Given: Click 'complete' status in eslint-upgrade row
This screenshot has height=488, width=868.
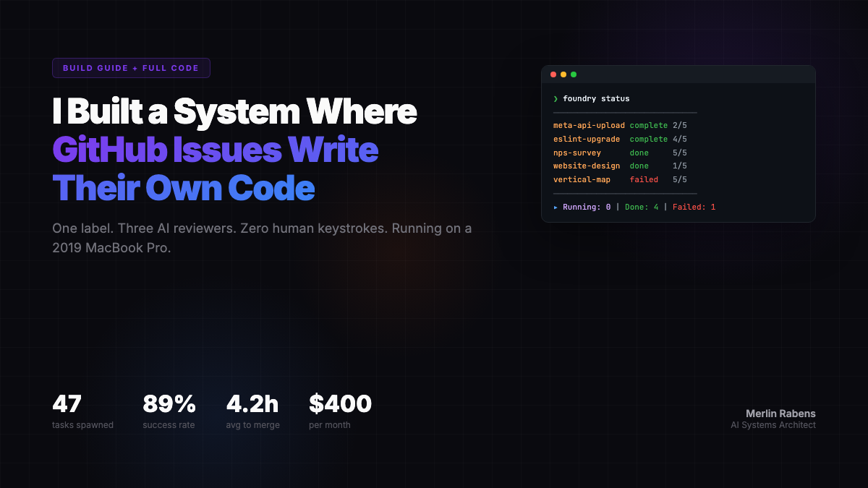Looking at the screenshot, I should 649,139.
